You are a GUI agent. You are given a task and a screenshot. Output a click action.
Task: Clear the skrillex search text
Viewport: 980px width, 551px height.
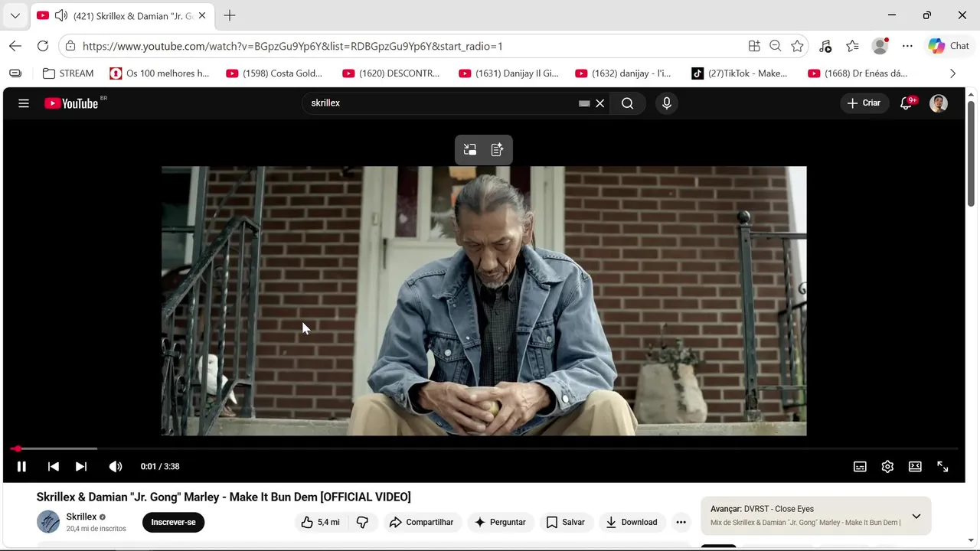pyautogui.click(x=600, y=103)
